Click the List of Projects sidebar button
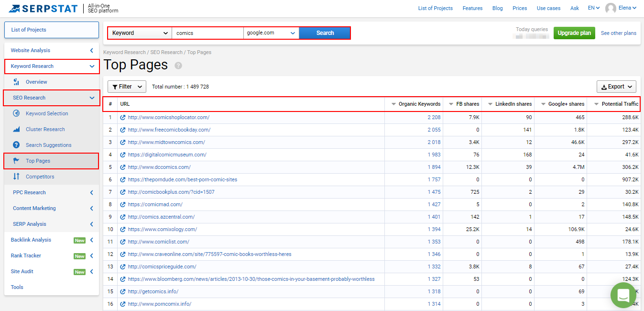 (x=52, y=30)
